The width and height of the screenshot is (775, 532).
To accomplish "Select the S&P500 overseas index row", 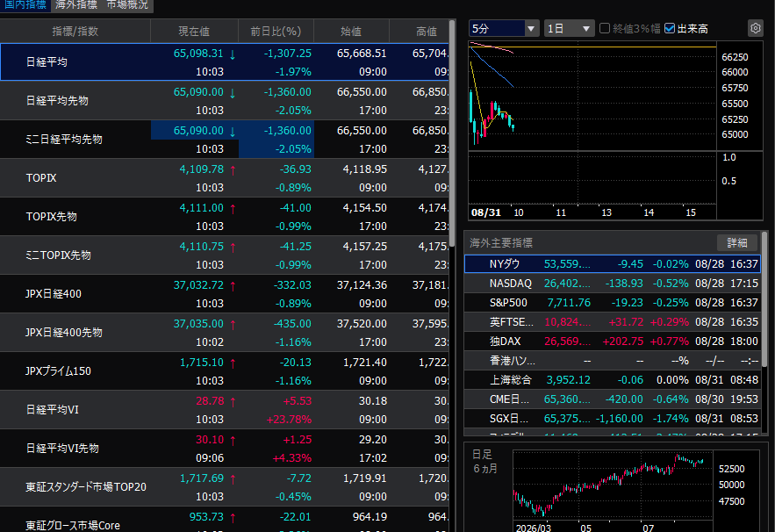I will tap(613, 302).
